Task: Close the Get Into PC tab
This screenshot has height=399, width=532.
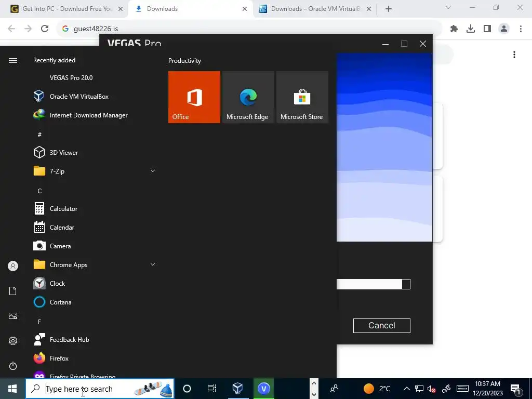Action: pyautogui.click(x=121, y=9)
